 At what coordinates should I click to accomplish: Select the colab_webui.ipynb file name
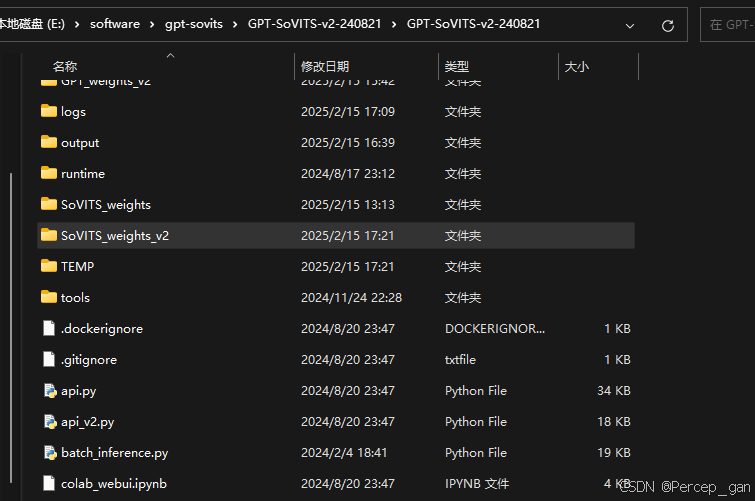(x=114, y=484)
